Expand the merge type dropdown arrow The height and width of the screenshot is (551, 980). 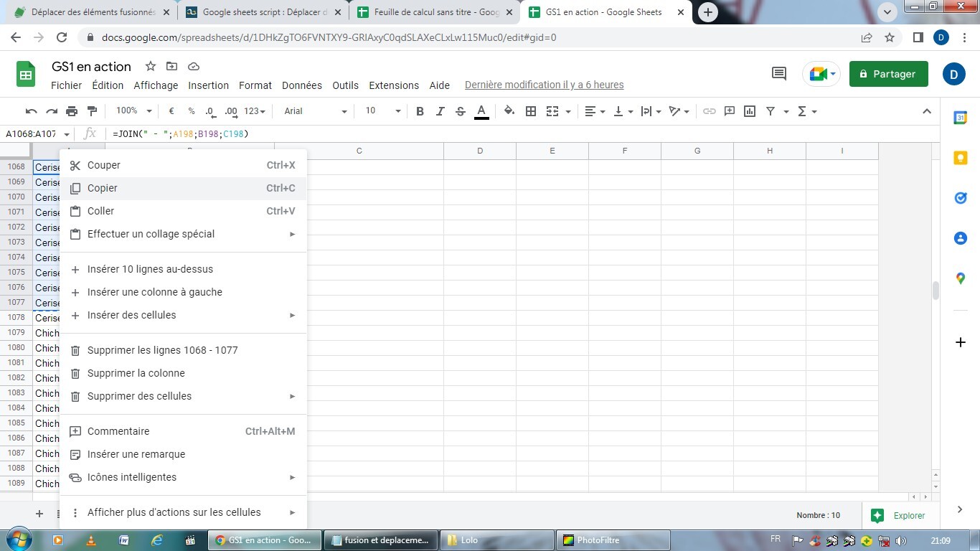point(568,111)
